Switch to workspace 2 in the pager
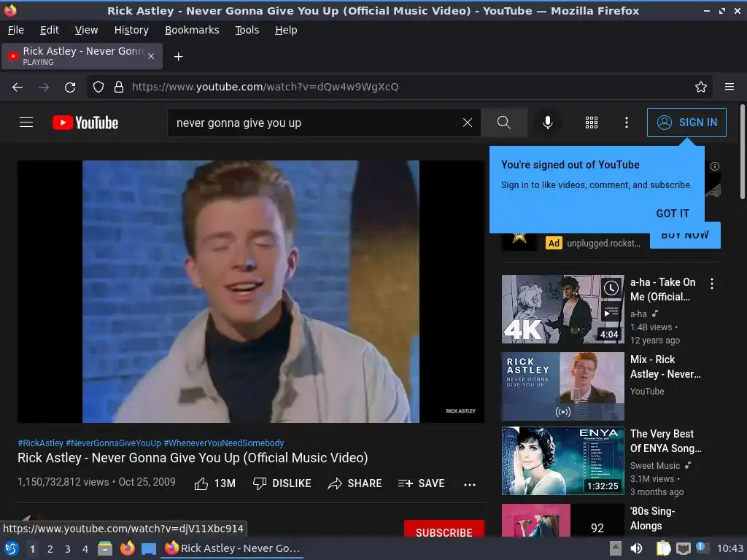Image resolution: width=747 pixels, height=560 pixels. point(50,549)
